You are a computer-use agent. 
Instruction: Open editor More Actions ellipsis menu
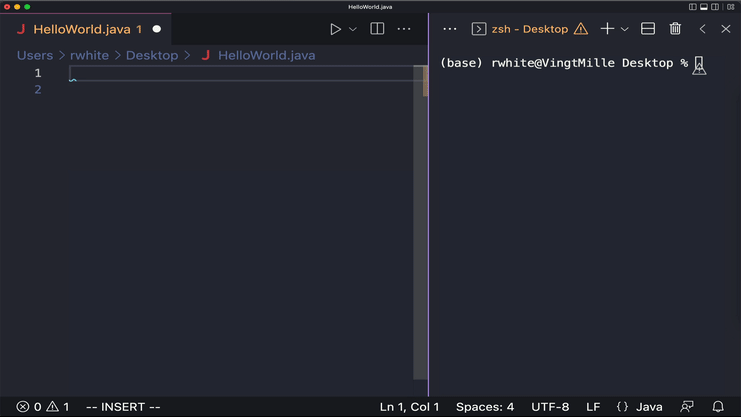[x=404, y=29]
